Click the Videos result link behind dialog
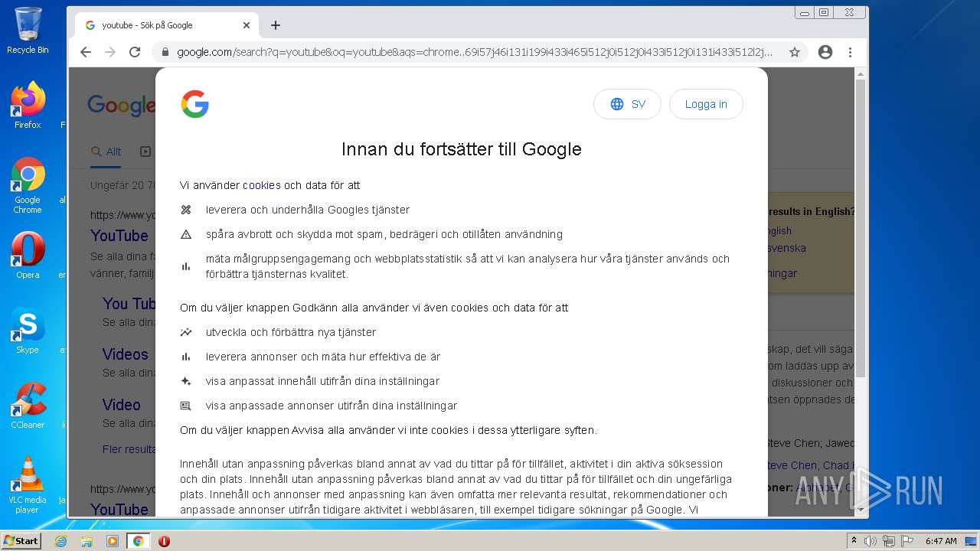The height and width of the screenshot is (551, 980). [126, 354]
